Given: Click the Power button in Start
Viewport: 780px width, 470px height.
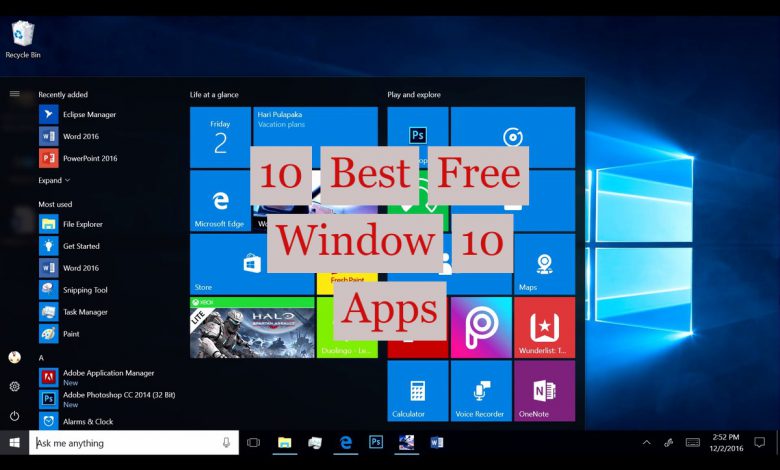Looking at the screenshot, I should point(14,416).
